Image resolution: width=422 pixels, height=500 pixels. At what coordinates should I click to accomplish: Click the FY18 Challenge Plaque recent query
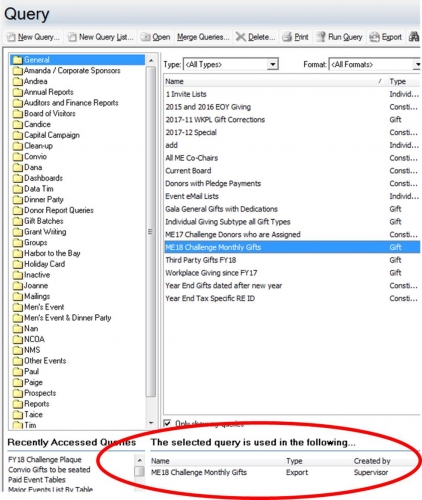click(x=45, y=459)
